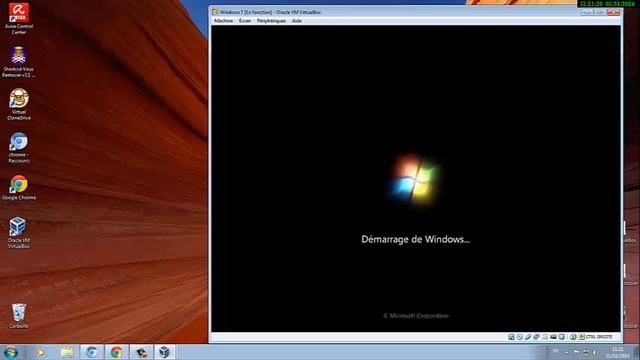Click the hard disk activity indicator icon
The height and width of the screenshot is (360, 640).
[511, 337]
